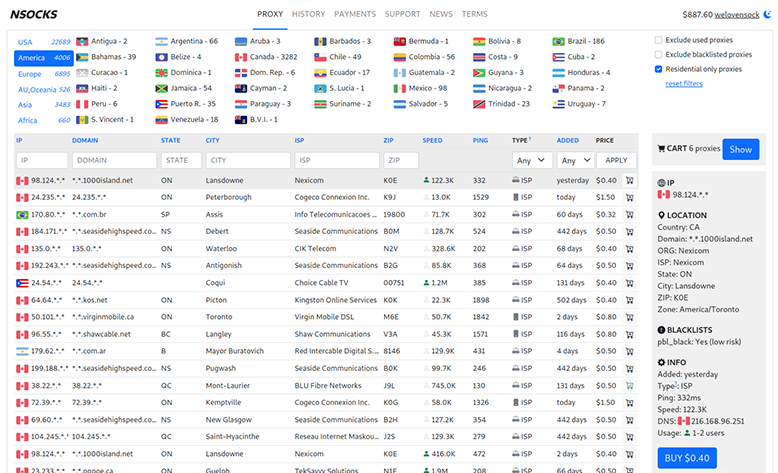The width and height of the screenshot is (778, 473).
Task: Open the Type filter dropdown
Action: coord(531,160)
